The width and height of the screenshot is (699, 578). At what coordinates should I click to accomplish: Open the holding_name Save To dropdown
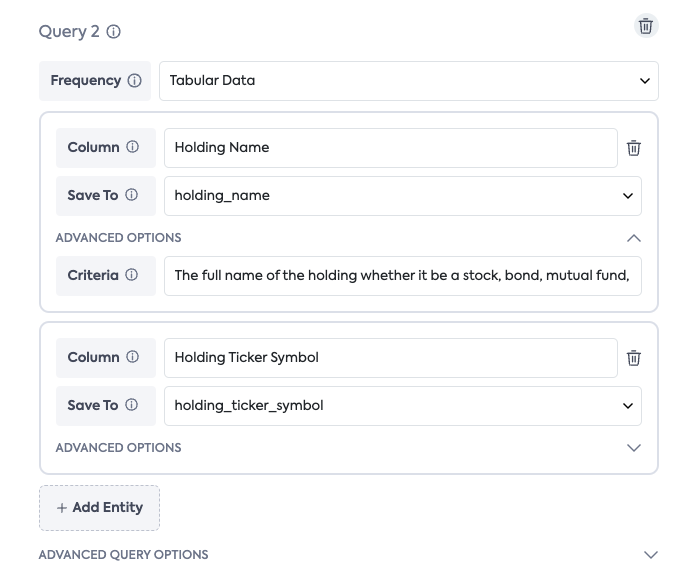pyautogui.click(x=402, y=196)
